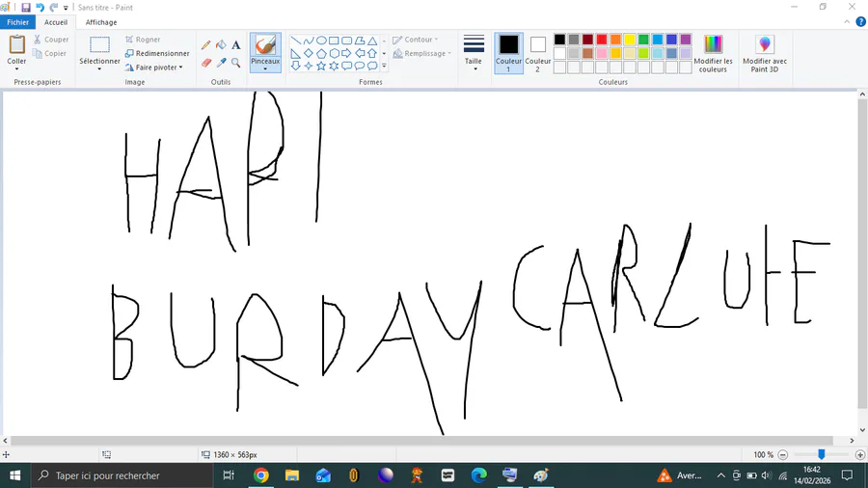
Task: Choose the straight line shape
Action: (x=296, y=41)
